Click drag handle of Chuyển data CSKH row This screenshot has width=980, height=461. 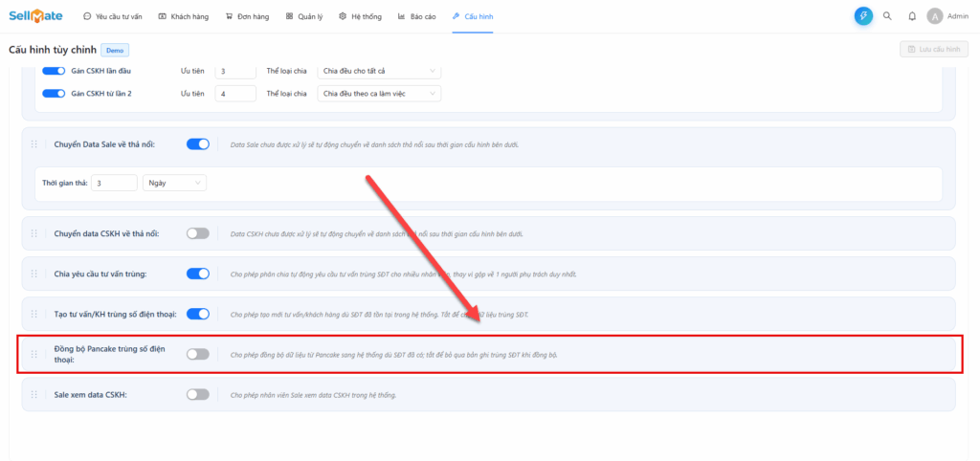(x=34, y=233)
